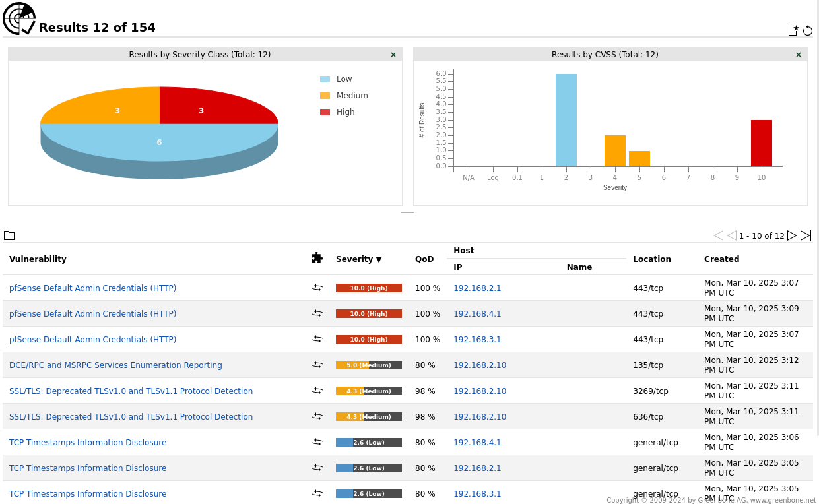Screen dimensions: 819x504
Task: Close the Results by CVSS chart
Action: [x=799, y=55]
